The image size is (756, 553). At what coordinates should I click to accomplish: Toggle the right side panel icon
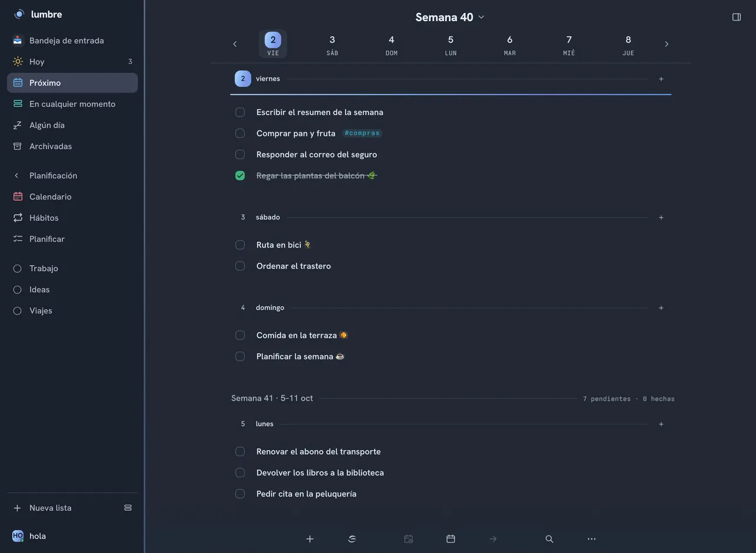737,17
